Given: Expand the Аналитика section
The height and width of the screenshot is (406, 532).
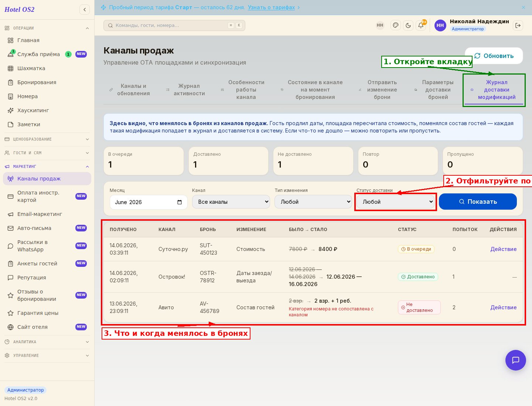Looking at the screenshot, I should (47, 342).
